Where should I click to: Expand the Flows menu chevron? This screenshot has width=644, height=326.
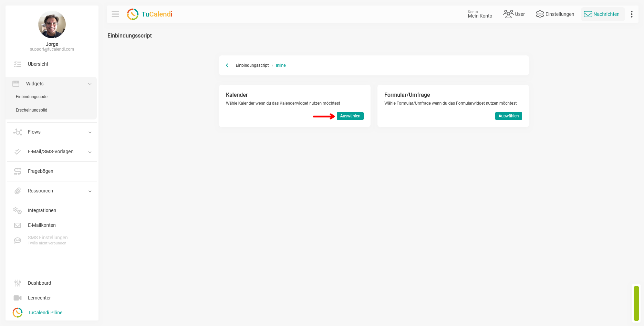pyautogui.click(x=90, y=132)
